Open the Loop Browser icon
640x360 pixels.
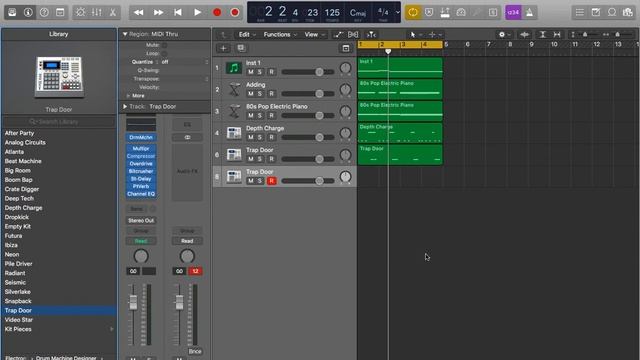[x=611, y=12]
